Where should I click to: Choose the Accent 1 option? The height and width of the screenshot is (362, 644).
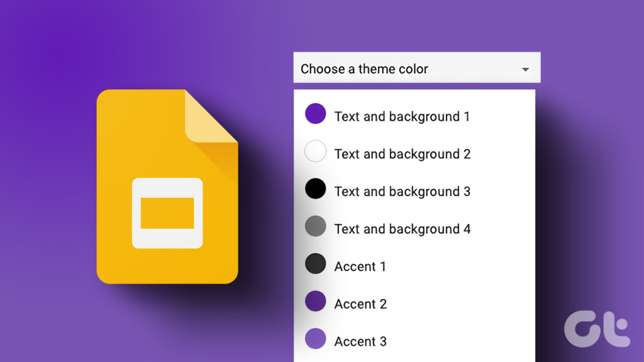pos(361,266)
